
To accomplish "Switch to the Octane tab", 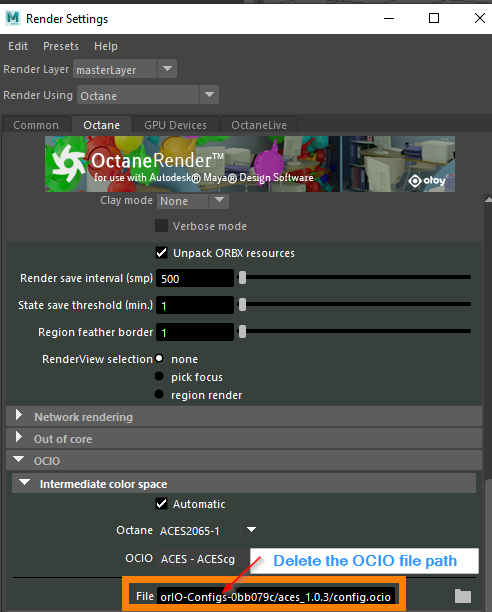I will [101, 125].
